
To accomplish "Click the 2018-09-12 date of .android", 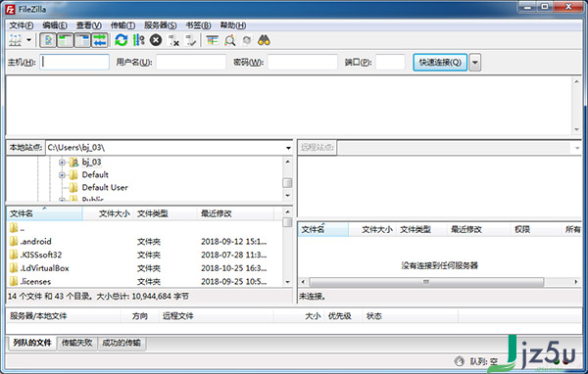I will (x=233, y=242).
